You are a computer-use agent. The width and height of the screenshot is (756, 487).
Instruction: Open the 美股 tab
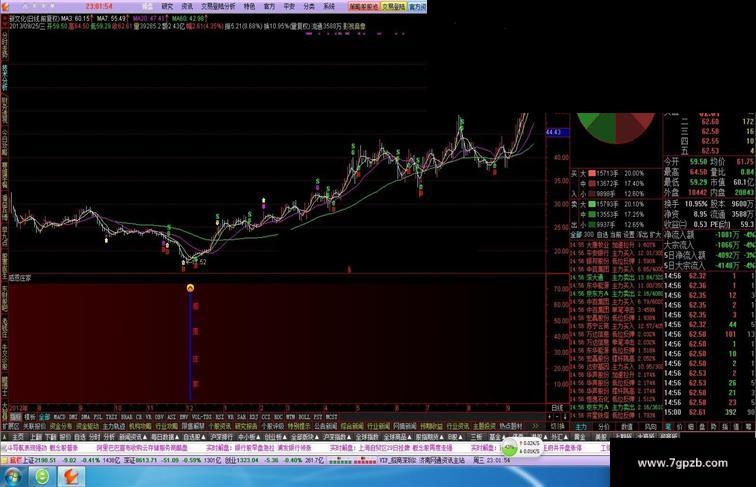point(600,437)
